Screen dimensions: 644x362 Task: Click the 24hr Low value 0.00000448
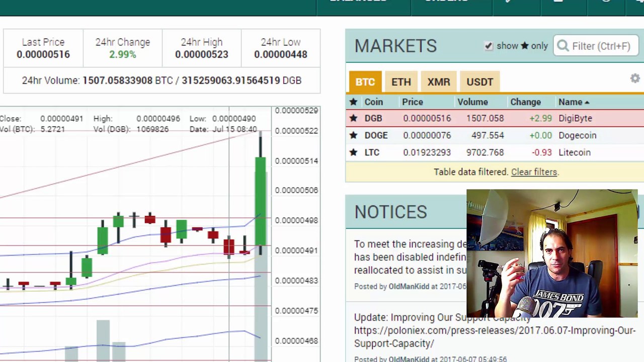[x=280, y=54]
